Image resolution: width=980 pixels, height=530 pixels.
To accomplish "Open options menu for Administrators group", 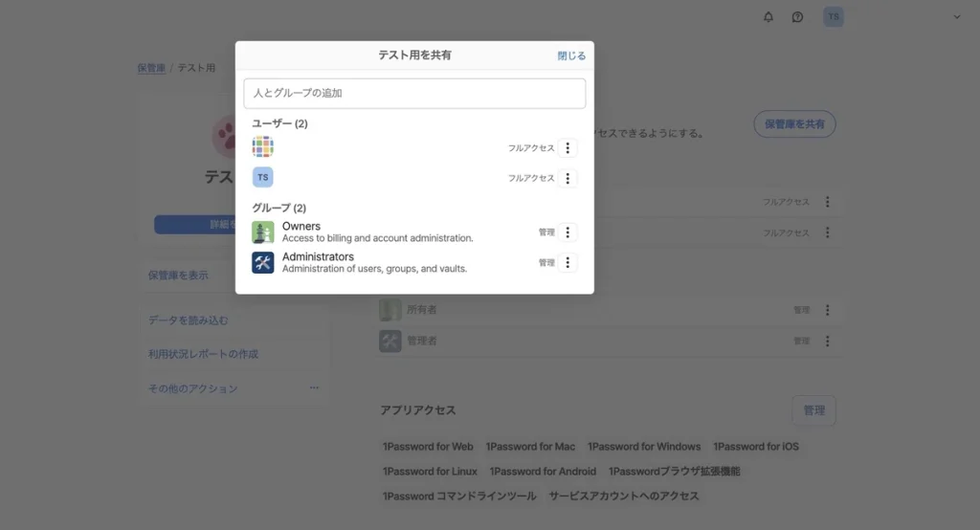I will click(x=568, y=263).
